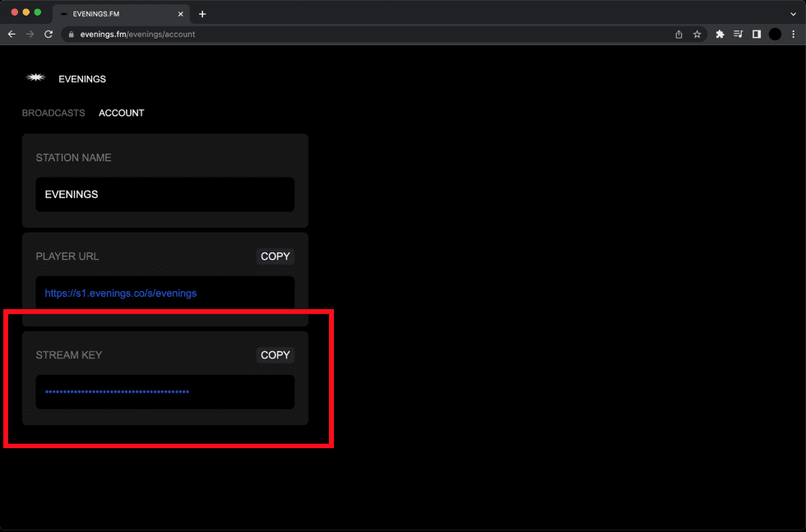Open the s1.evenings.co player link
This screenshot has width=806, height=532.
(121, 293)
